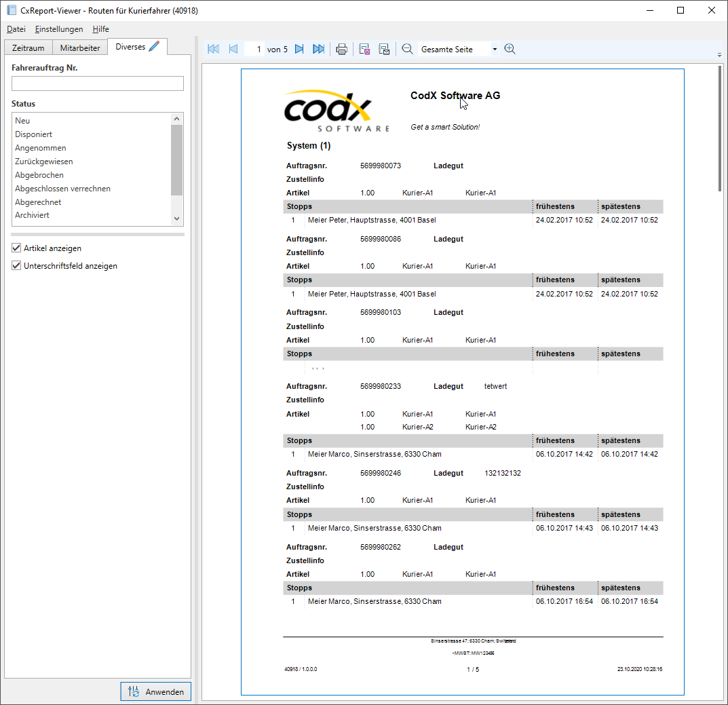This screenshot has height=705, width=728.
Task: Click the current page number field
Action: (254, 49)
